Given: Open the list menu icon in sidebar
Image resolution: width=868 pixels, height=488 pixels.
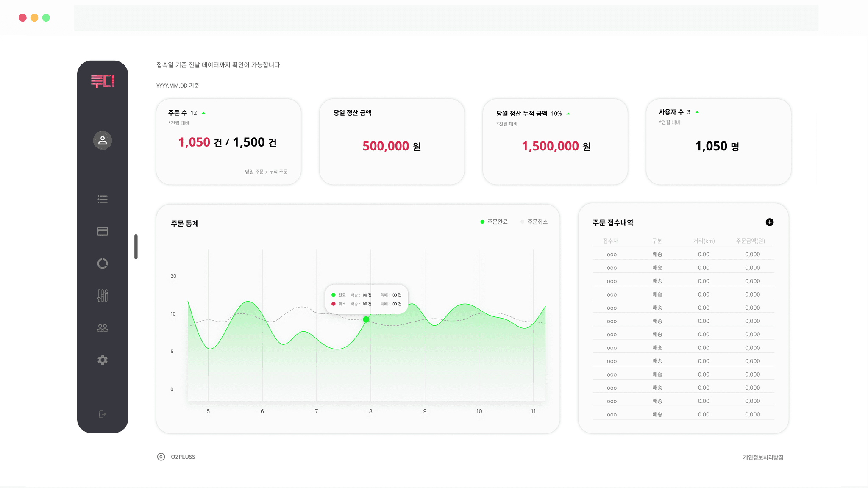Looking at the screenshot, I should [103, 199].
